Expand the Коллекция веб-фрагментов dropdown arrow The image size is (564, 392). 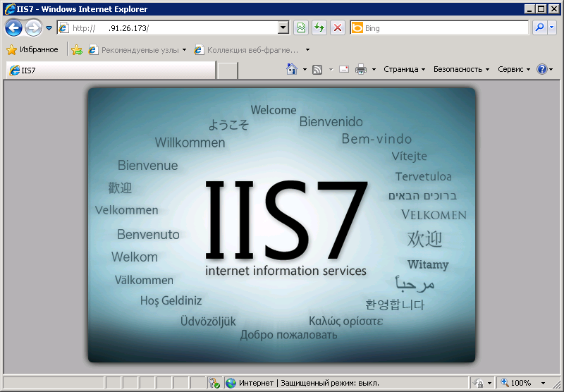pos(307,50)
